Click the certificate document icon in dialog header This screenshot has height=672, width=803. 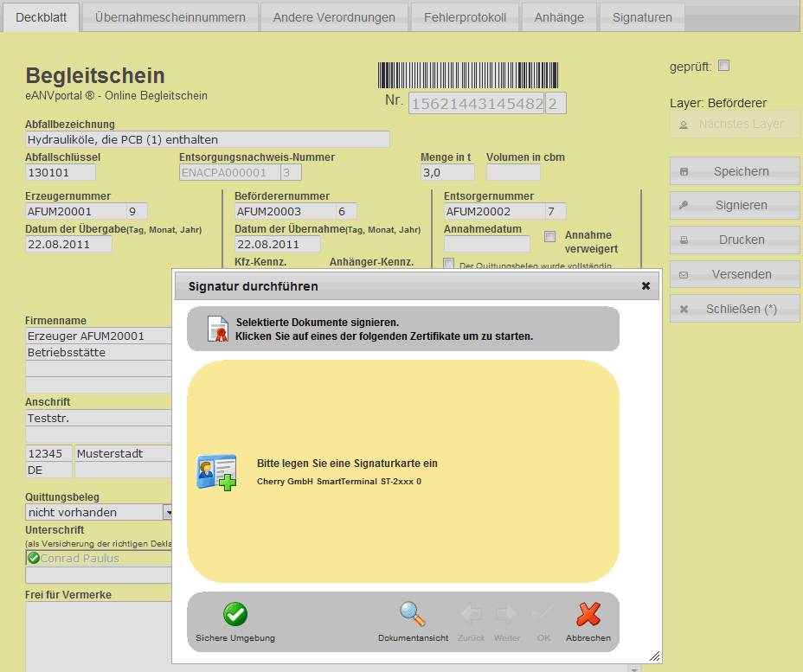(217, 330)
